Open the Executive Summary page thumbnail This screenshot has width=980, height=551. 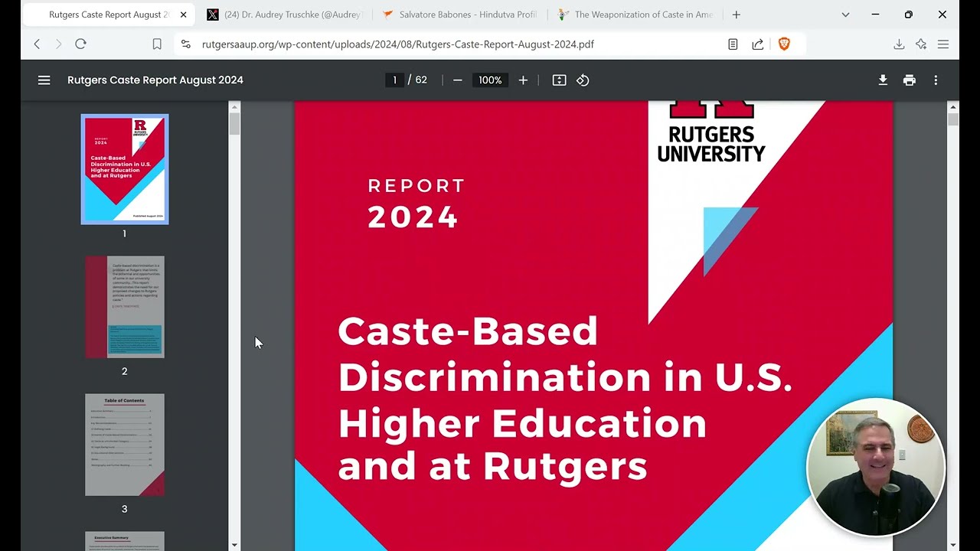coord(125,541)
